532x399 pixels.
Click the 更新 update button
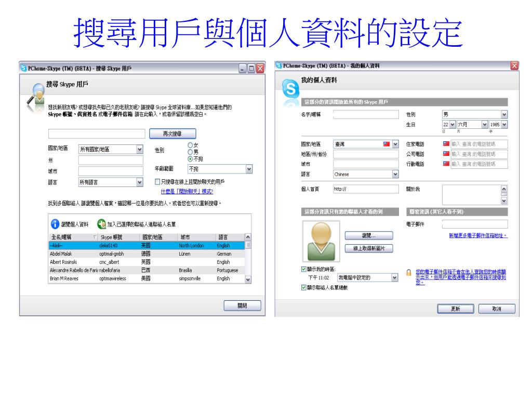tap(455, 309)
